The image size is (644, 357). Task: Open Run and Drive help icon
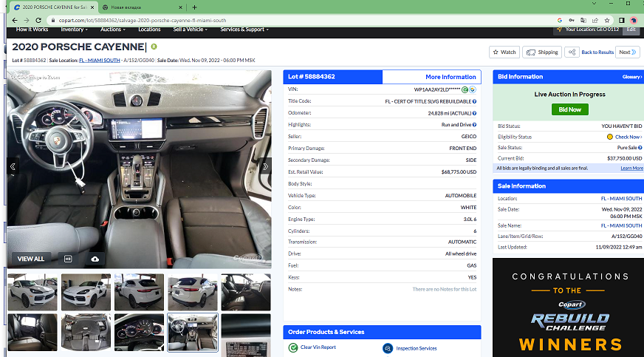[474, 125]
